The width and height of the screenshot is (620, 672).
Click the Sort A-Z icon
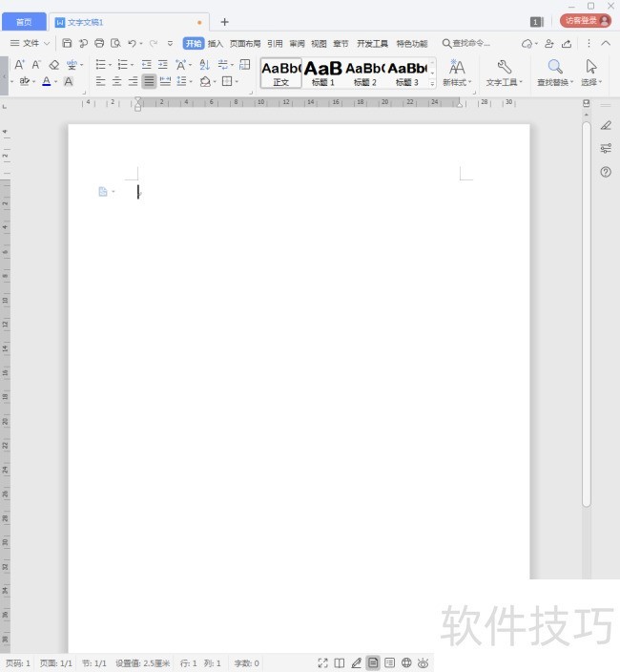[x=205, y=65]
